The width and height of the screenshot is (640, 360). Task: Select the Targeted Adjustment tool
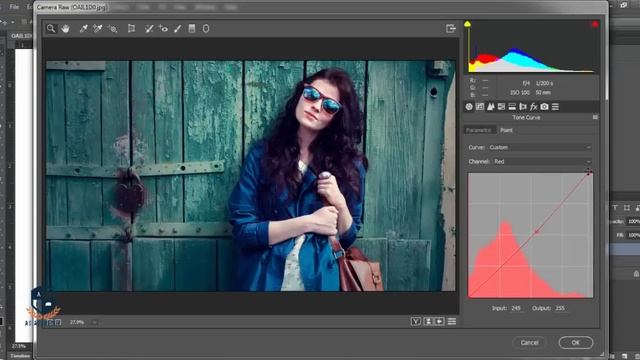pos(112,29)
